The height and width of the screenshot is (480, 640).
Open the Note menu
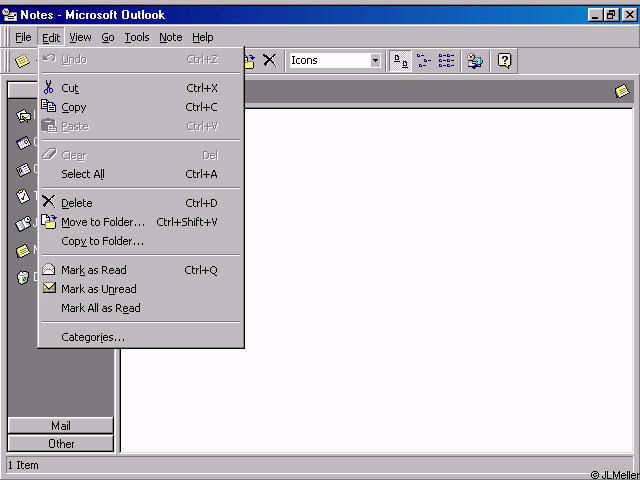tap(171, 38)
